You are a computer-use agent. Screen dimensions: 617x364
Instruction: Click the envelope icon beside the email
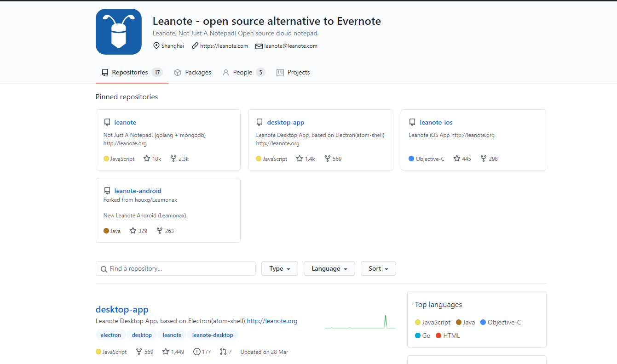pos(259,46)
